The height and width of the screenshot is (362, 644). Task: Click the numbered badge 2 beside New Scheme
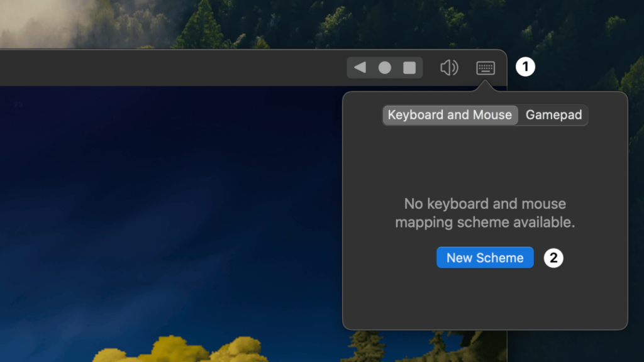[553, 258]
